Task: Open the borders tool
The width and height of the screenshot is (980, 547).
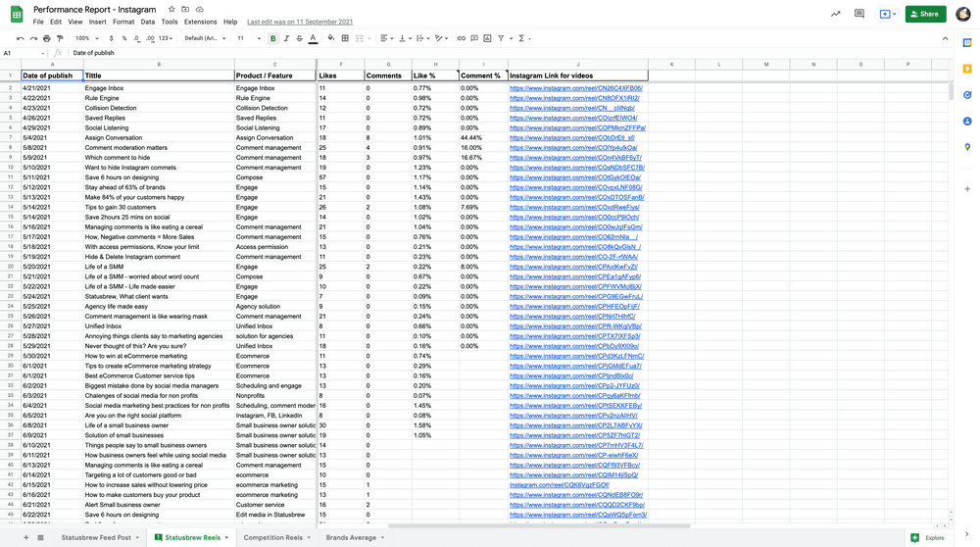Action: (347, 38)
